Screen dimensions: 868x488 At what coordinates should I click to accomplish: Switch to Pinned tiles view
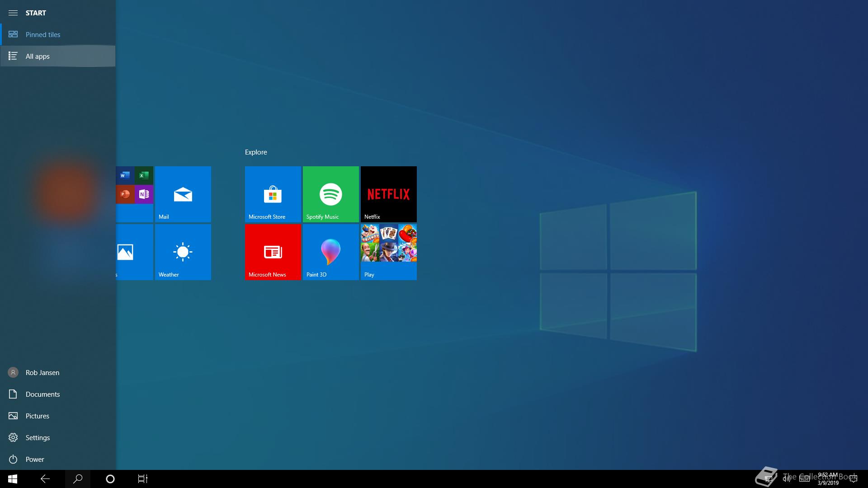(58, 34)
